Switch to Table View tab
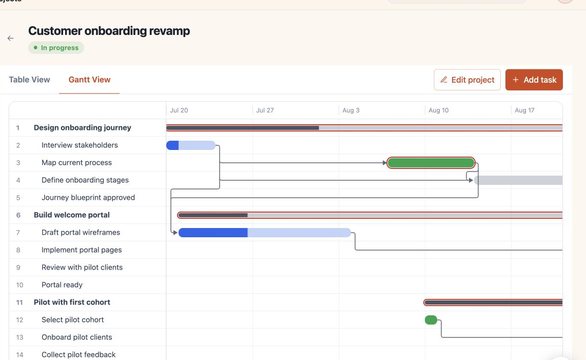The image size is (586, 360). 29,80
